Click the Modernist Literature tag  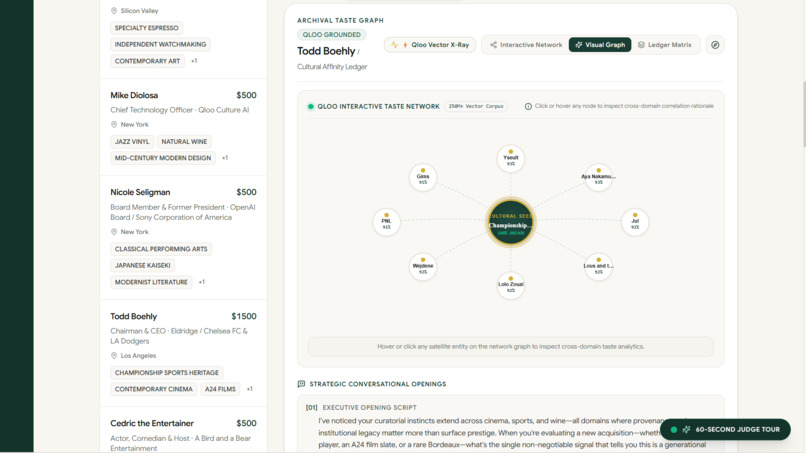[151, 282]
